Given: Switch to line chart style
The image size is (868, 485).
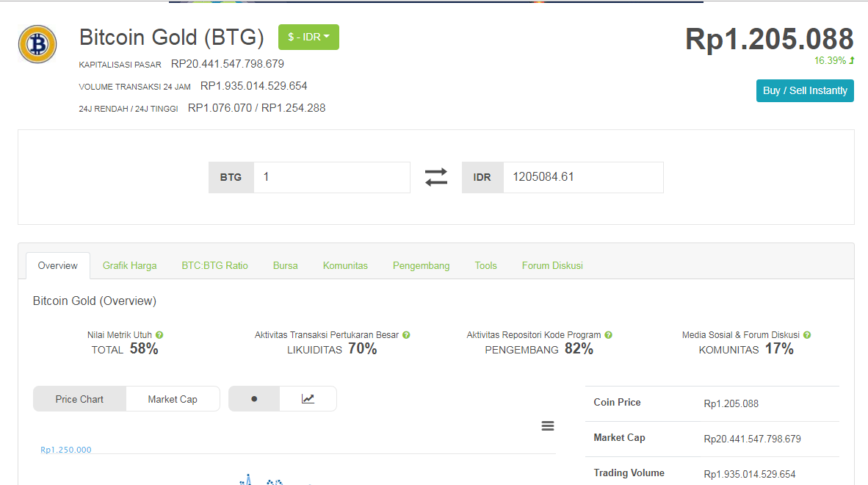Looking at the screenshot, I should [308, 398].
